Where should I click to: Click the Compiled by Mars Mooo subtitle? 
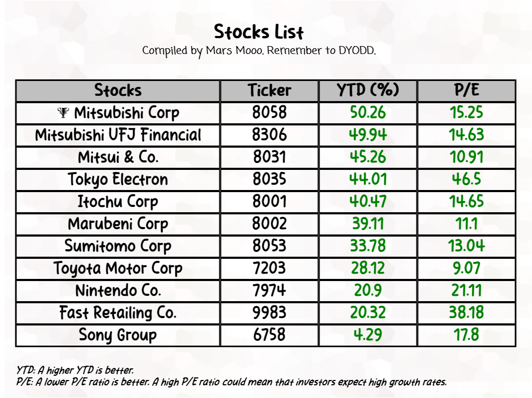[x=259, y=51]
